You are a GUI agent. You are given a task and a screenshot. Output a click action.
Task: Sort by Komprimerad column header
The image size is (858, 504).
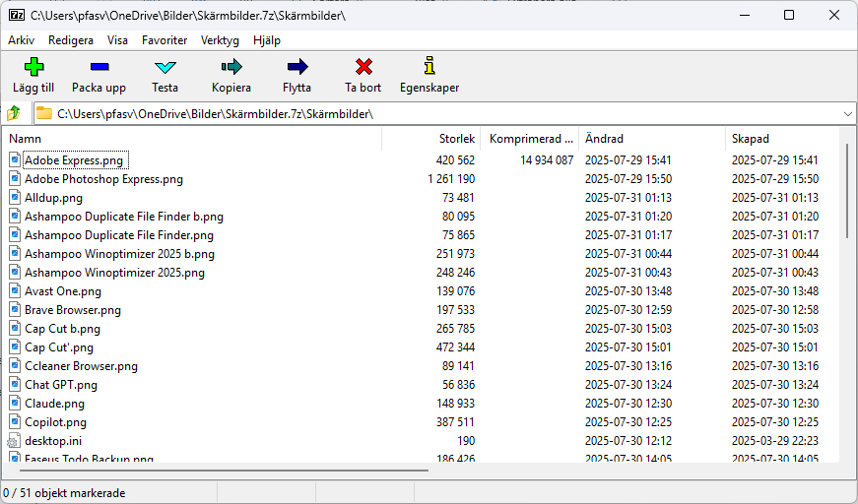[x=530, y=138]
